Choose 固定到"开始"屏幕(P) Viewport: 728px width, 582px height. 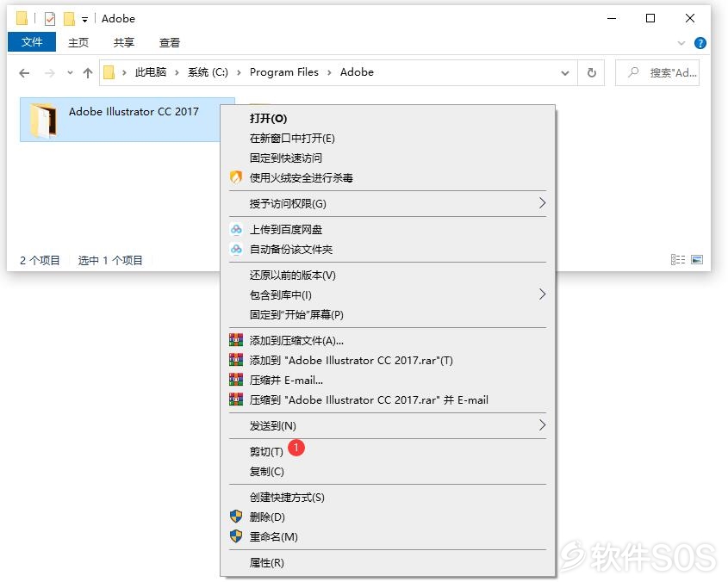pos(296,314)
